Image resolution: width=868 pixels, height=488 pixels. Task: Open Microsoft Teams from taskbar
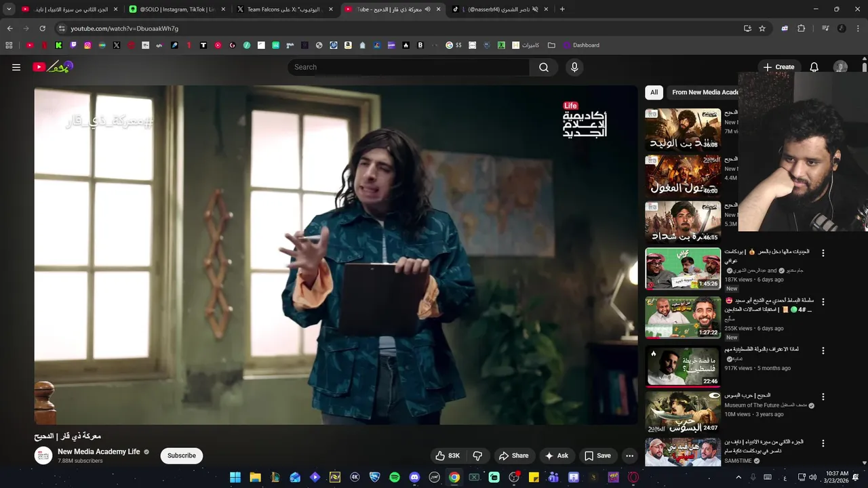pyautogui.click(x=553, y=477)
